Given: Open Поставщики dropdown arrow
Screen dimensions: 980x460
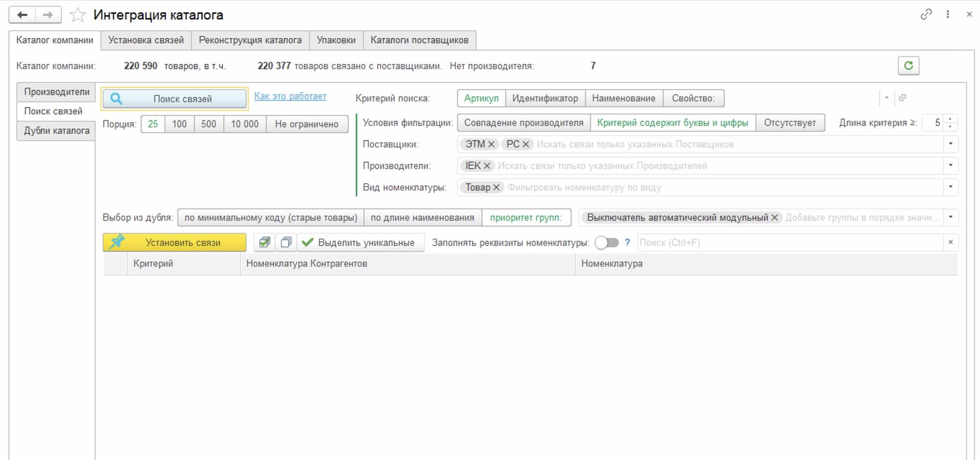Looking at the screenshot, I should coord(950,144).
